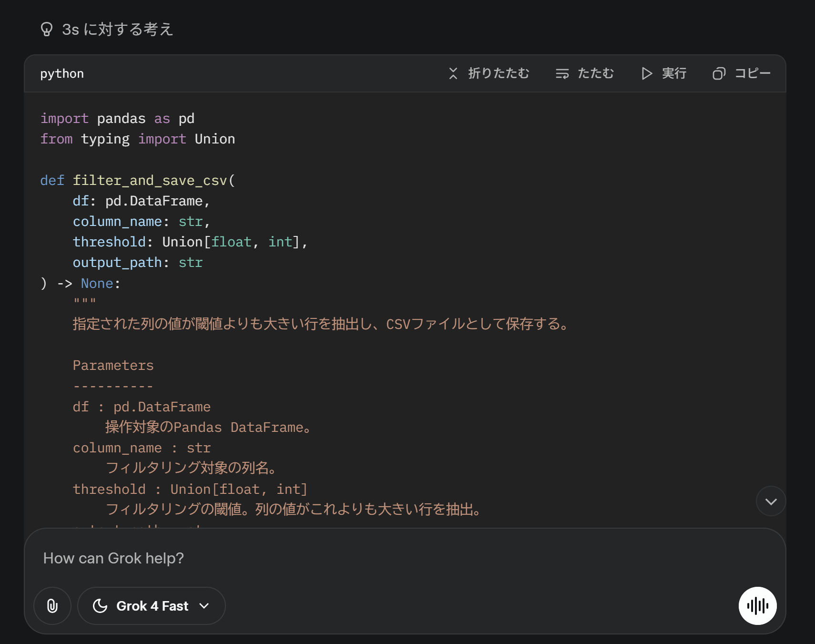Screen dimensions: 815x644
Task: Open the Grok 4 Fast model dropdown
Action: 152,606
